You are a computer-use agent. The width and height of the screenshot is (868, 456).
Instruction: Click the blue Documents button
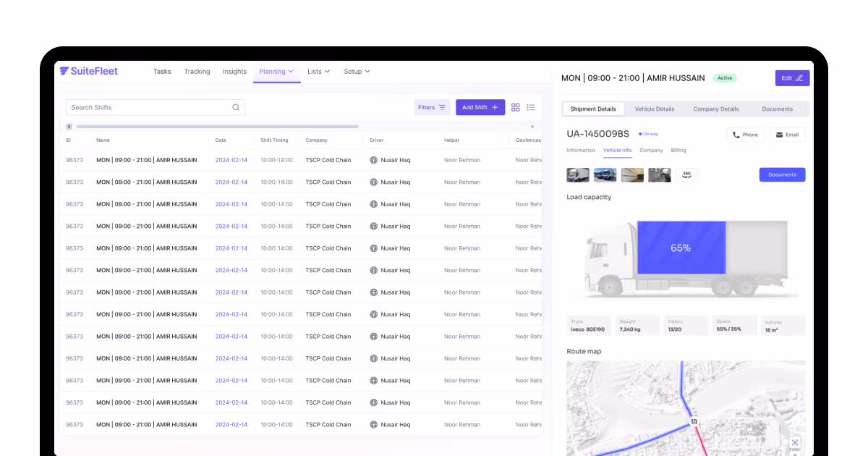point(782,174)
